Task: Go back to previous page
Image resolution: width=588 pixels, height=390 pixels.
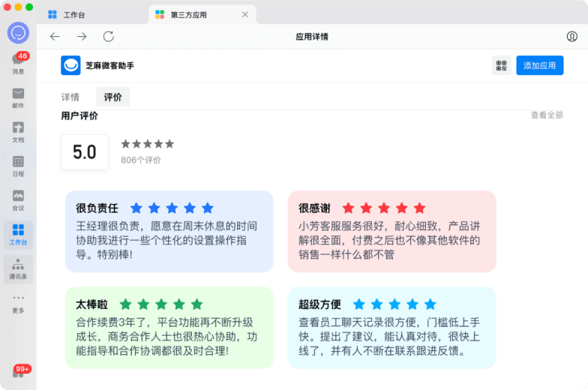Action: [x=55, y=37]
